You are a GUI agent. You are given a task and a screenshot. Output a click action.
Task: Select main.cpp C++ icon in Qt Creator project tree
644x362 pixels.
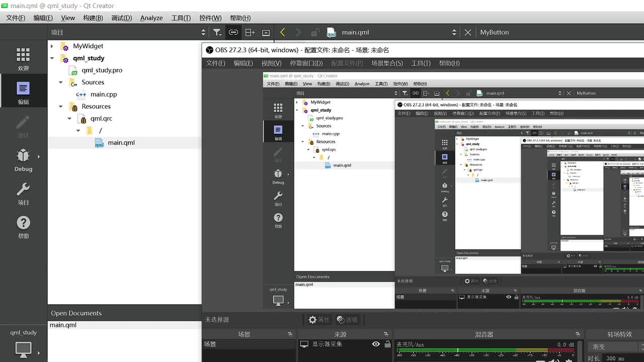[80, 95]
